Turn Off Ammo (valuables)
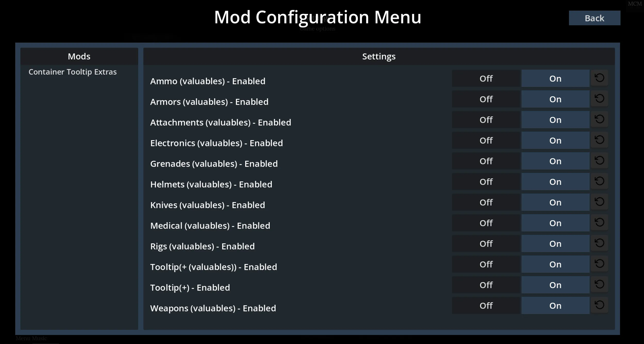The height and width of the screenshot is (344, 644). (486, 78)
